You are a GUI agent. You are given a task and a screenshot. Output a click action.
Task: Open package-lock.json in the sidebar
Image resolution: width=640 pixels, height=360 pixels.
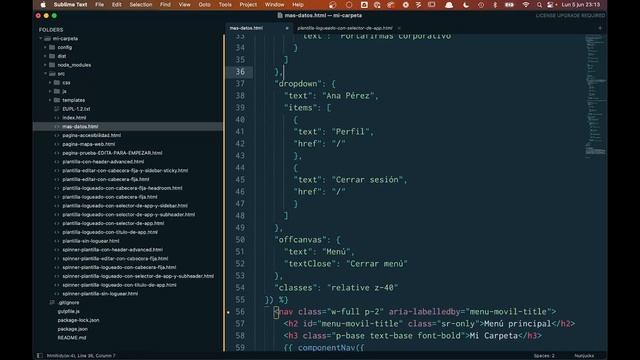(78, 320)
